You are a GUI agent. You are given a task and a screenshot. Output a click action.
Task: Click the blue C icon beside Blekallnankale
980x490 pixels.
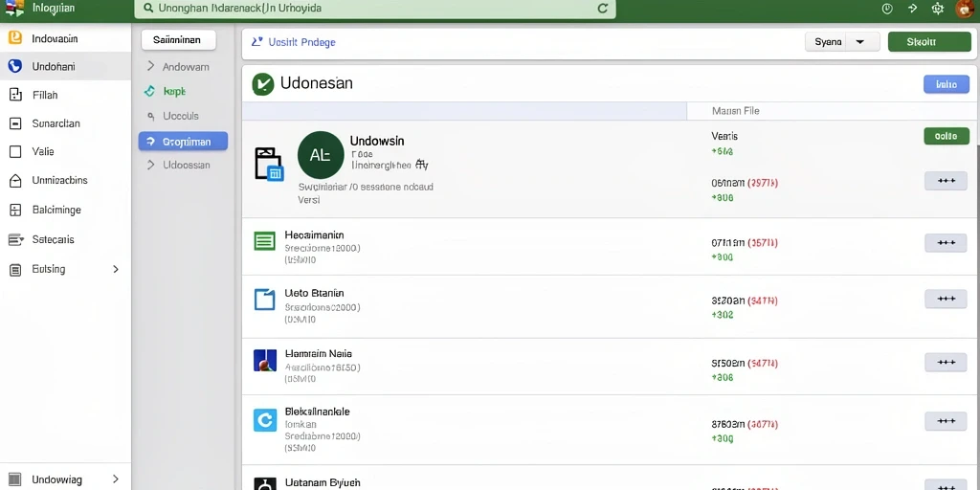(264, 421)
